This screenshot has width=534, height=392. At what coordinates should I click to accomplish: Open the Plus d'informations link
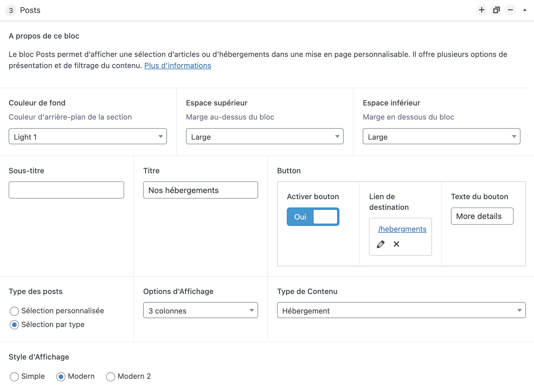[x=178, y=66]
